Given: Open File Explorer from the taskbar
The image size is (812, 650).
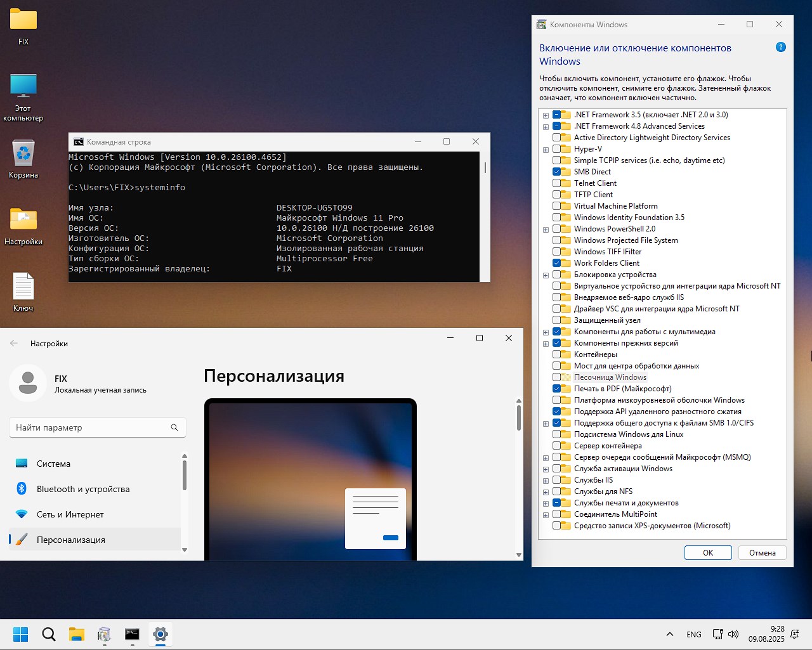Looking at the screenshot, I should click(77, 634).
